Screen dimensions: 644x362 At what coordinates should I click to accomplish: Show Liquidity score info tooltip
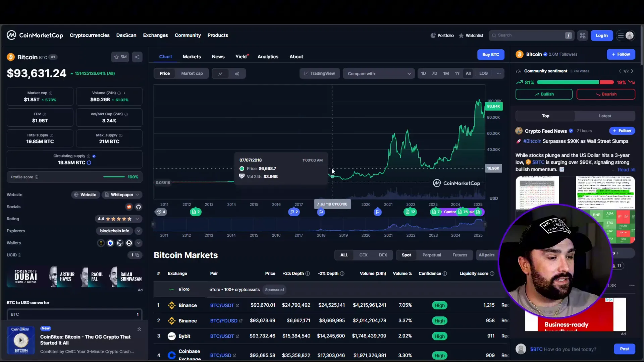coord(492,274)
